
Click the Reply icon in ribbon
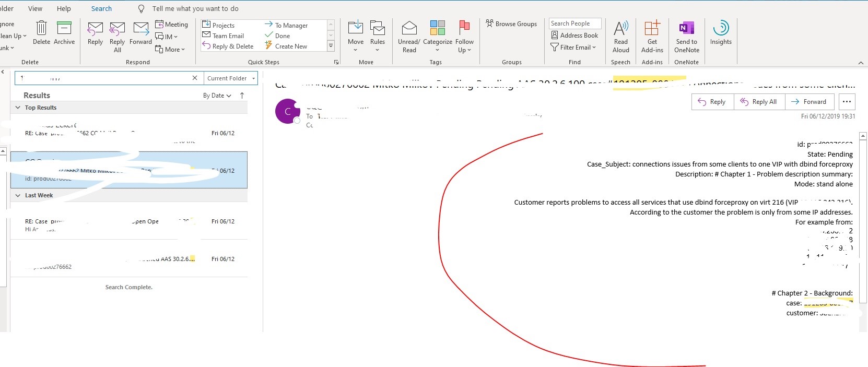coord(95,33)
